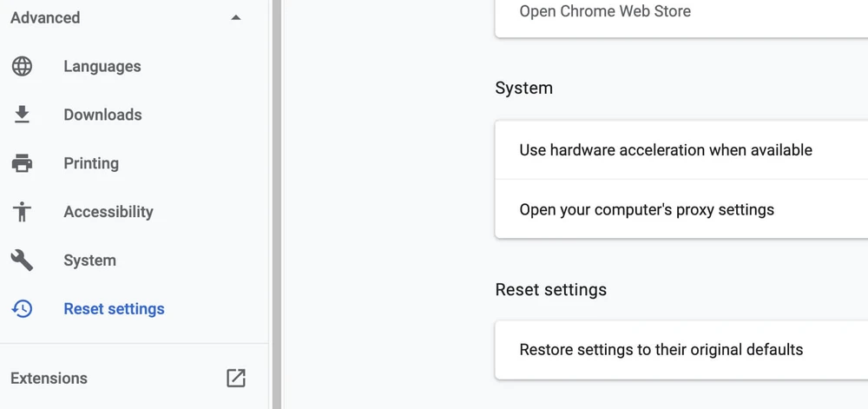The image size is (868, 409).
Task: Open Accessibility settings section
Action: click(108, 212)
